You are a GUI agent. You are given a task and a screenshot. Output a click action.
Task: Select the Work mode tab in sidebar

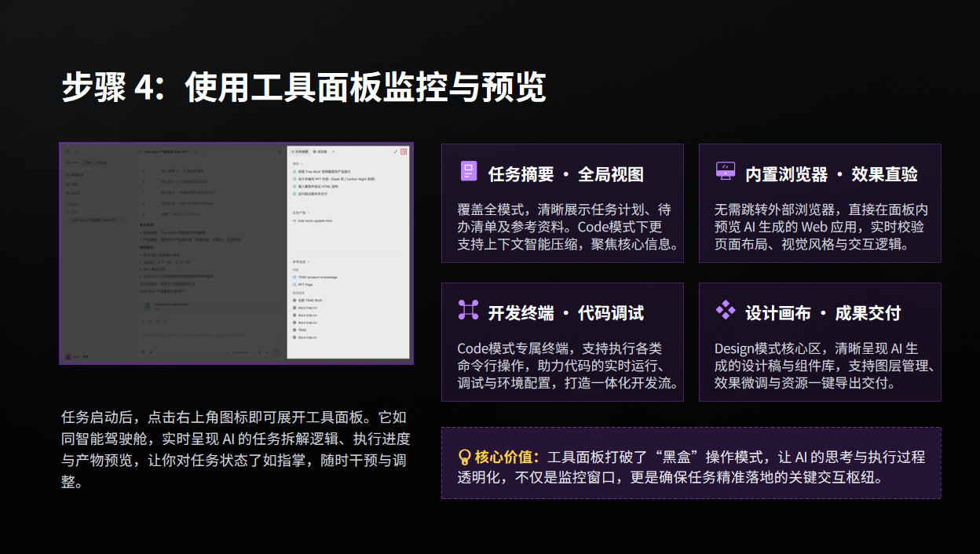[x=73, y=162]
